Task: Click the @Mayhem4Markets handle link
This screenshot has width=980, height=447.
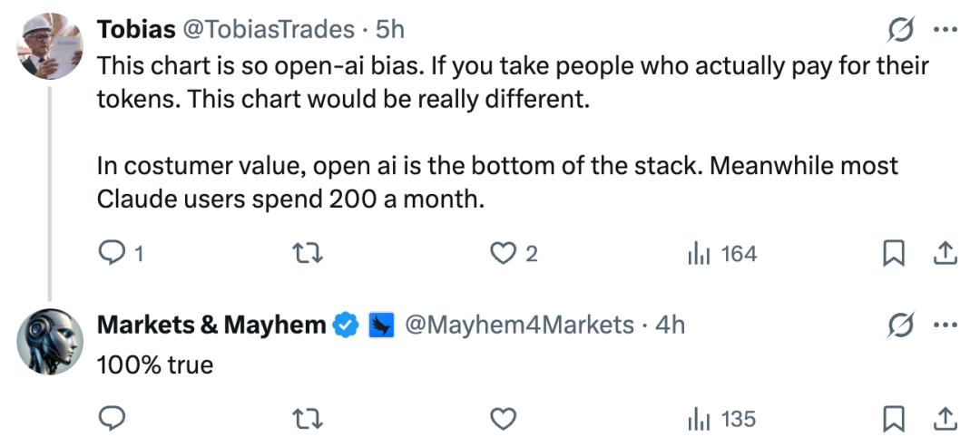Action: pos(518,325)
